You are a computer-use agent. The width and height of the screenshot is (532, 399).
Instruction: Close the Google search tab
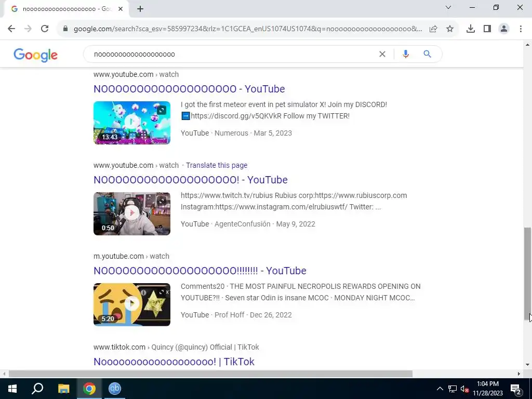click(121, 9)
